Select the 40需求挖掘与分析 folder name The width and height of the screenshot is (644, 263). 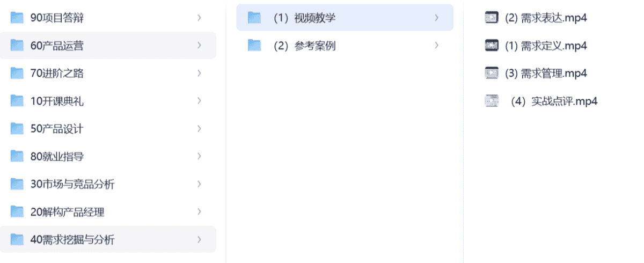click(72, 240)
